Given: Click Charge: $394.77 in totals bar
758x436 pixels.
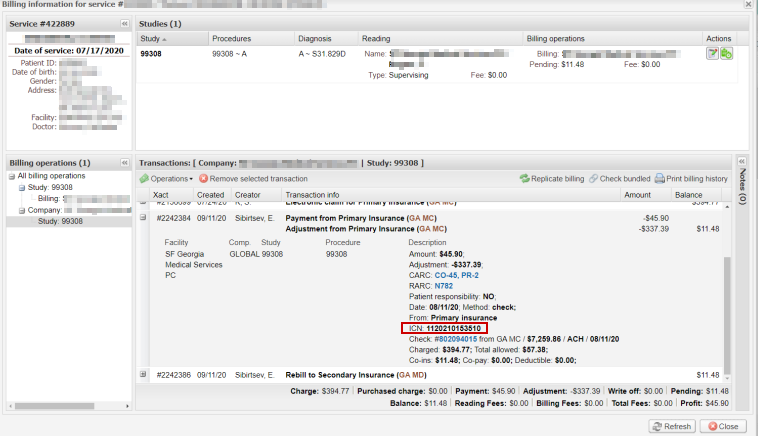Looking at the screenshot, I should [320, 391].
